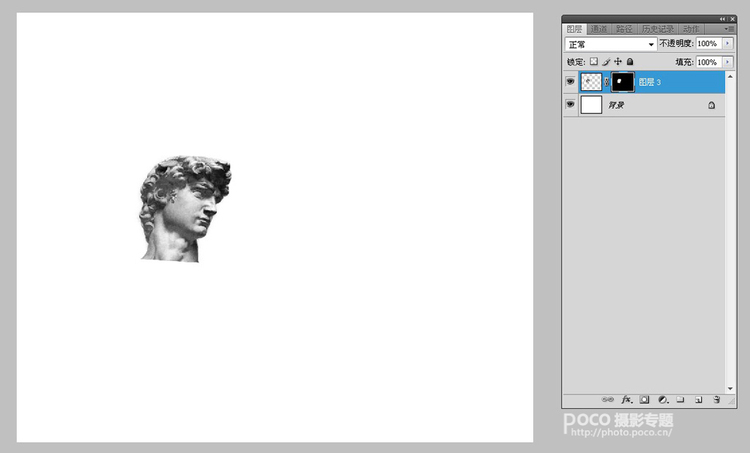Create a new layer group

coord(680,399)
